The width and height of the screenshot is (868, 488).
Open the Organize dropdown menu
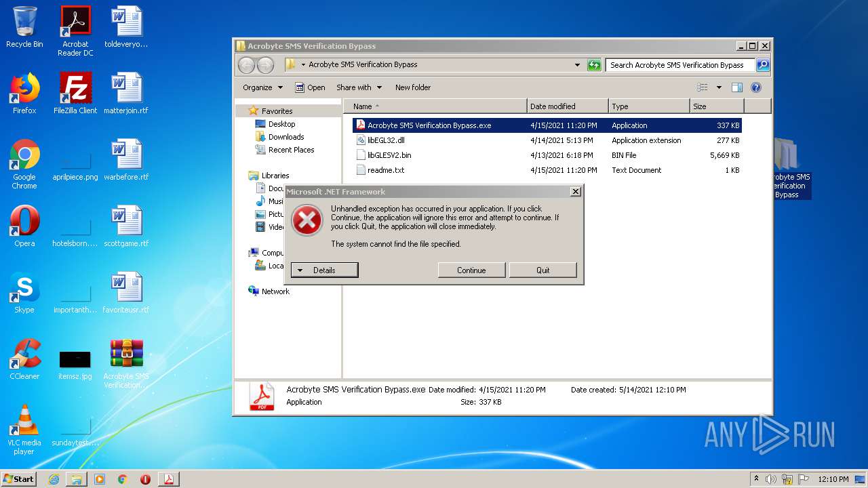[262, 87]
